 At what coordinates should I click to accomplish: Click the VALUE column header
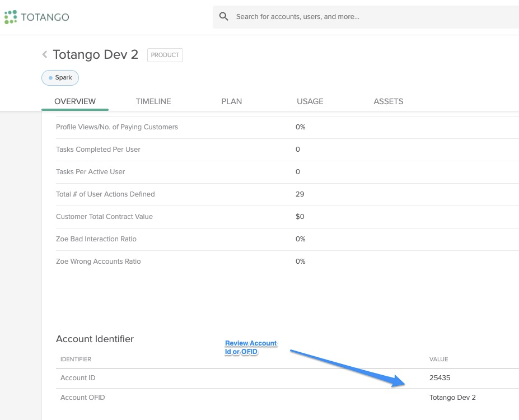pos(438,359)
